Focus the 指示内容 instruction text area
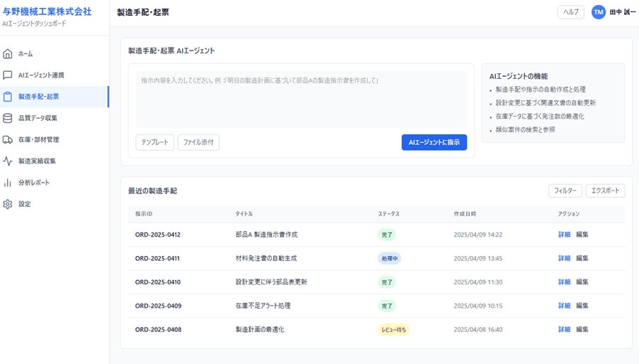The image size is (639, 364). [x=301, y=100]
